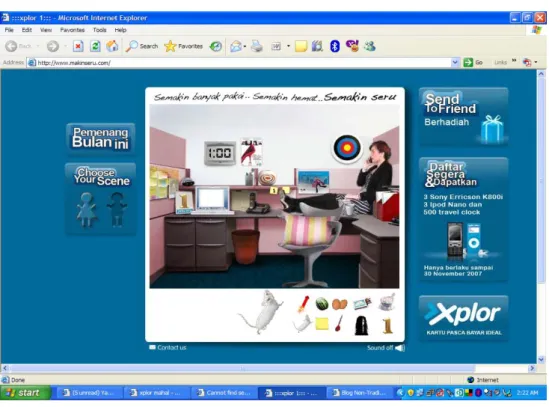Stop page loading with red X icon
This screenshot has width=549, height=407.
(x=78, y=46)
